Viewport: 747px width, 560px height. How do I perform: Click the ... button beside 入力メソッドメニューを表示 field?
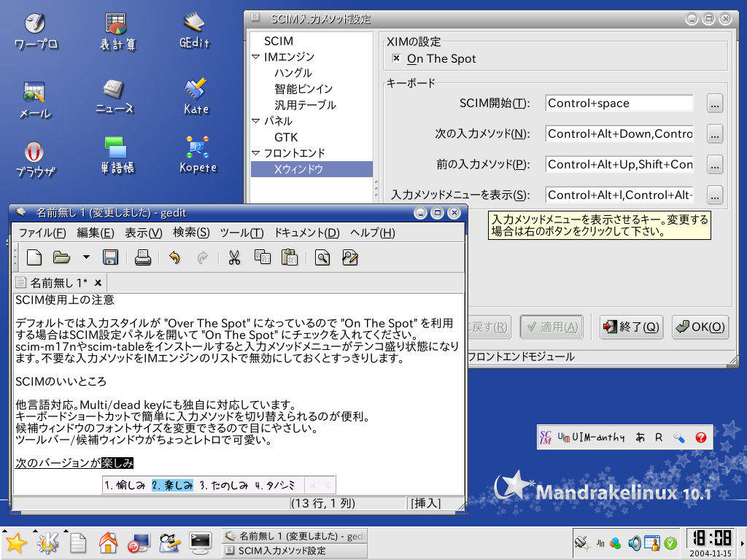point(715,195)
